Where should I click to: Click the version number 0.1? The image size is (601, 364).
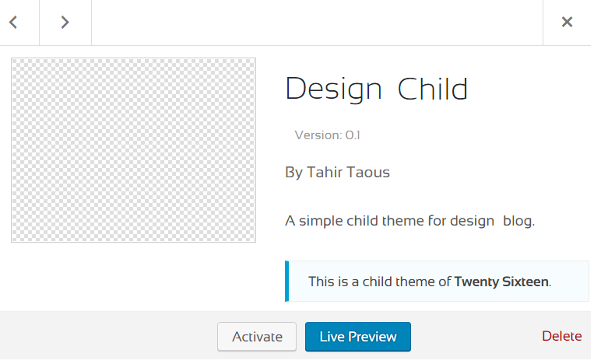[353, 135]
